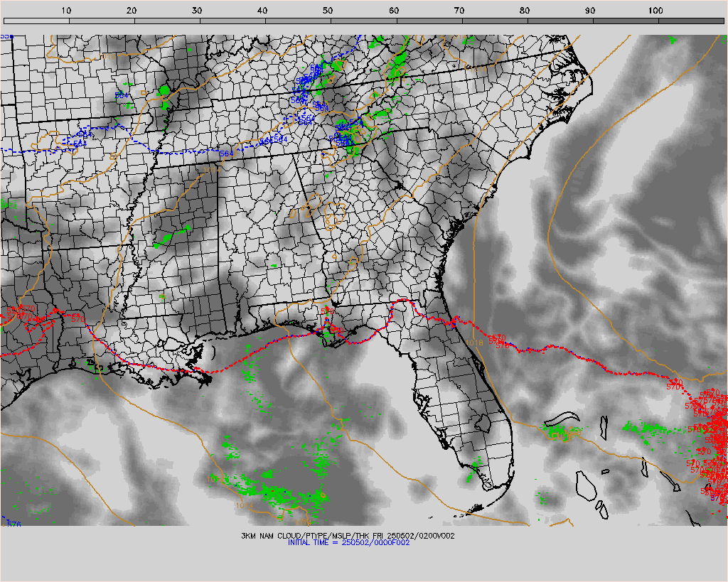Click the blue '576' thickness label
Screen dimensions: 728x582
14,524
